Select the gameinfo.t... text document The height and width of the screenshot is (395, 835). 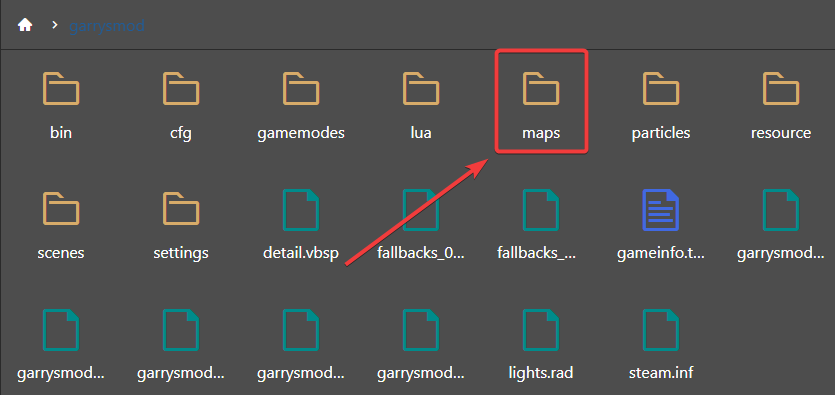click(x=661, y=226)
